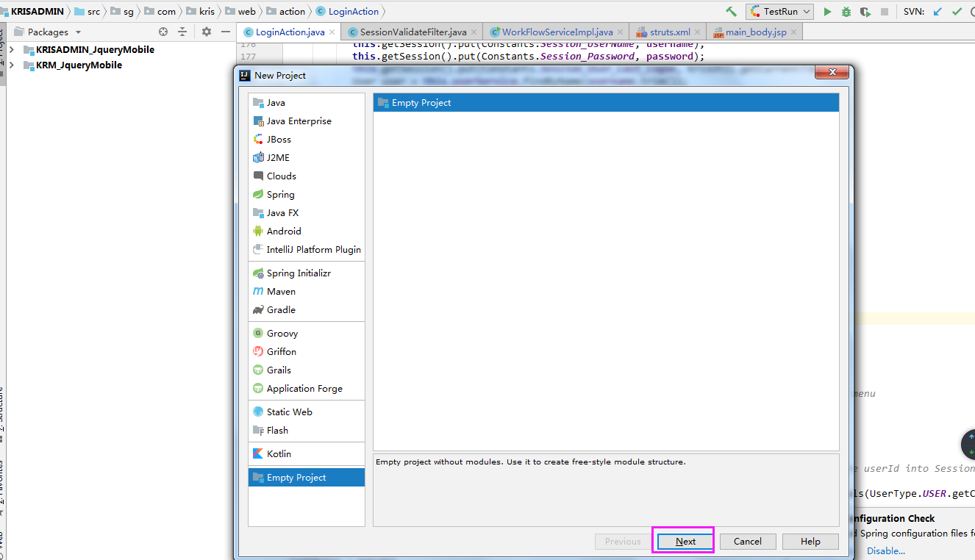This screenshot has width=975, height=560.
Task: Select Java Enterprise project type
Action: 307,121
